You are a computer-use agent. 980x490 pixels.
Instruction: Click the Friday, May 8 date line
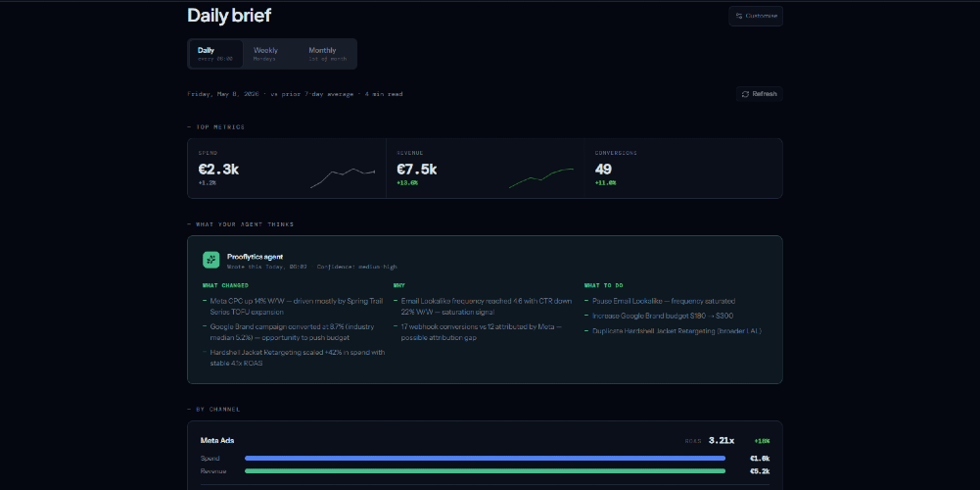pos(295,94)
